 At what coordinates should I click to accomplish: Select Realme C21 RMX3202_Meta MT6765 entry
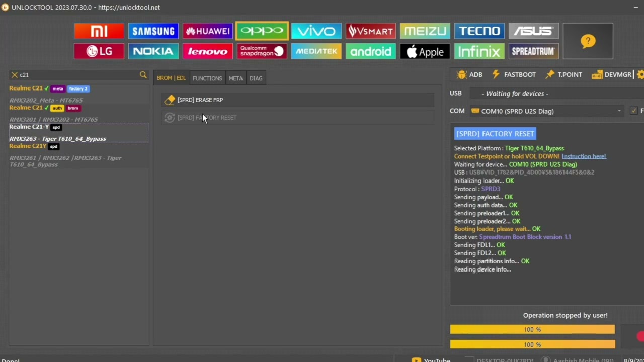point(78,94)
